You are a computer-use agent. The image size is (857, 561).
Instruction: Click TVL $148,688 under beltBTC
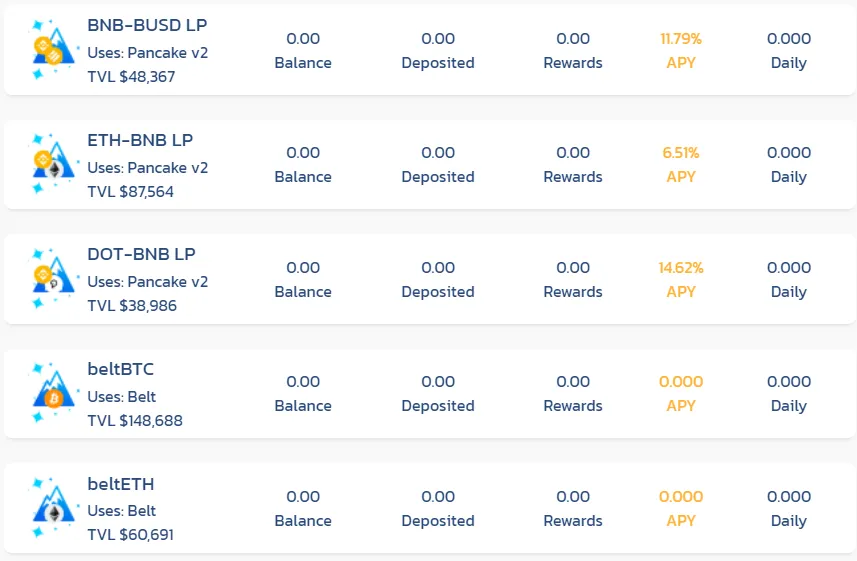click(135, 420)
